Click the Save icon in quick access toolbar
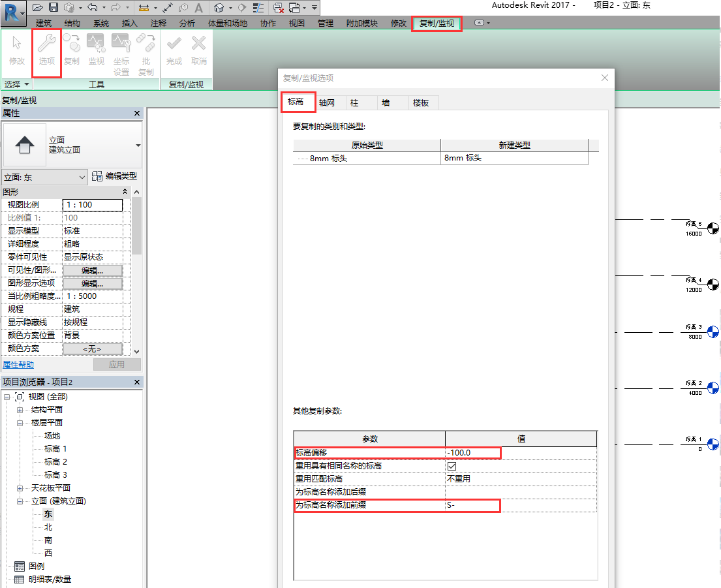This screenshot has width=721, height=588. [x=54, y=8]
